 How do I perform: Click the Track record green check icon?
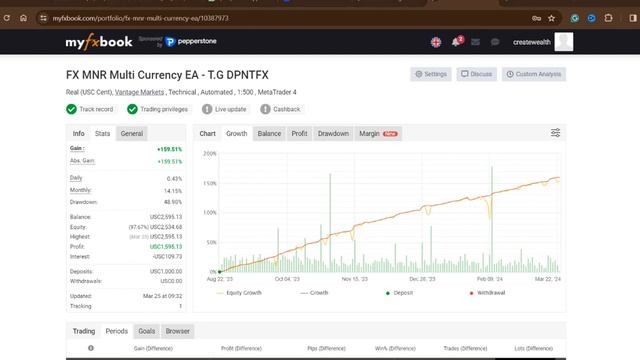coord(71,109)
